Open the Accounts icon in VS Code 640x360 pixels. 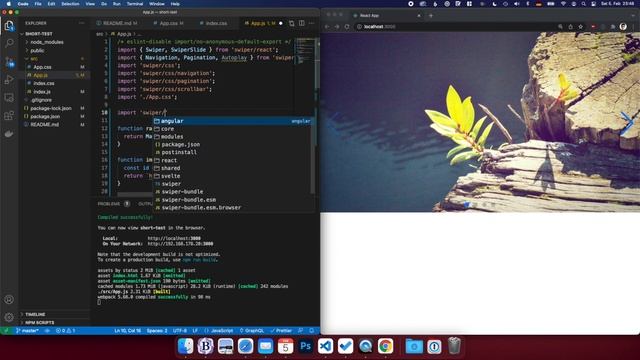click(x=9, y=299)
